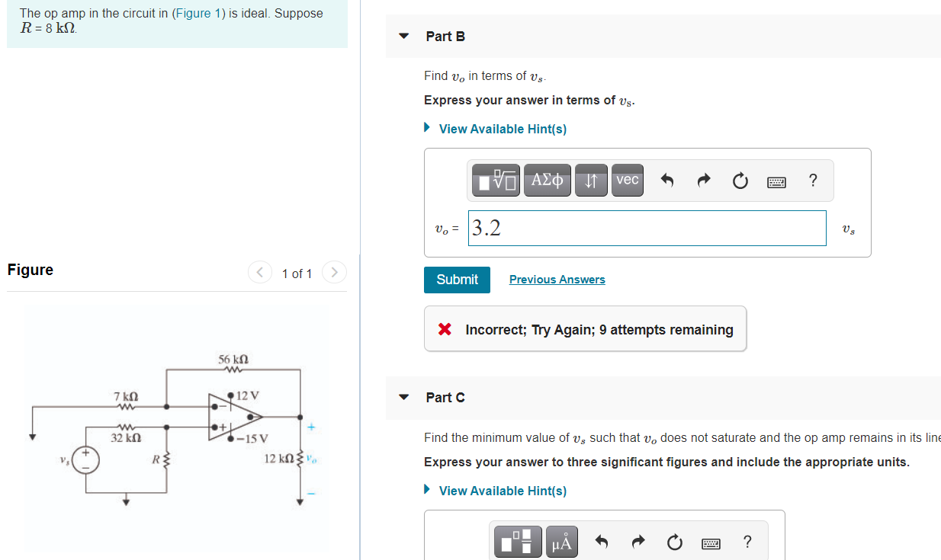Reset the Part B answer field

tap(740, 180)
